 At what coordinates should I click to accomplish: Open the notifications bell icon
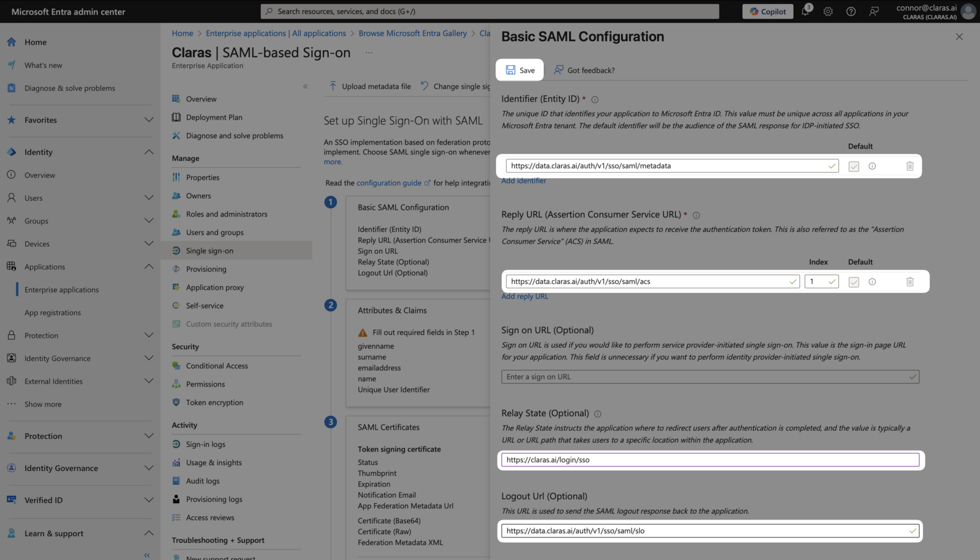tap(805, 11)
